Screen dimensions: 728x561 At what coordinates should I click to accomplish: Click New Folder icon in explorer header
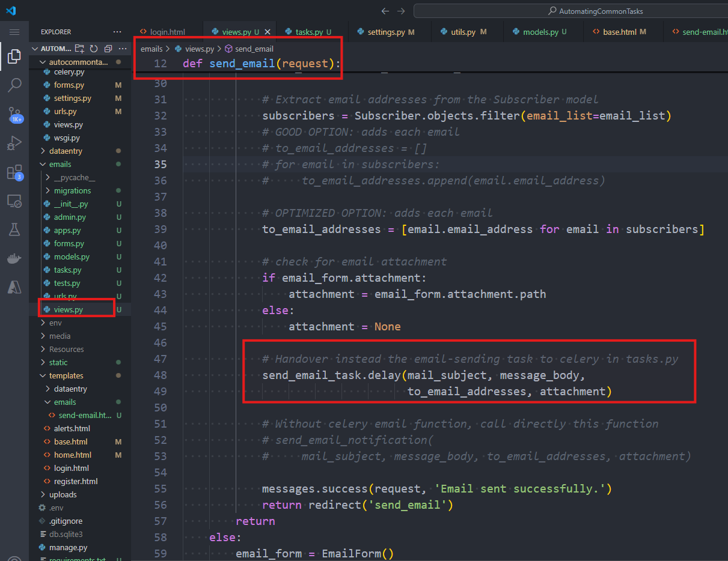click(x=80, y=49)
